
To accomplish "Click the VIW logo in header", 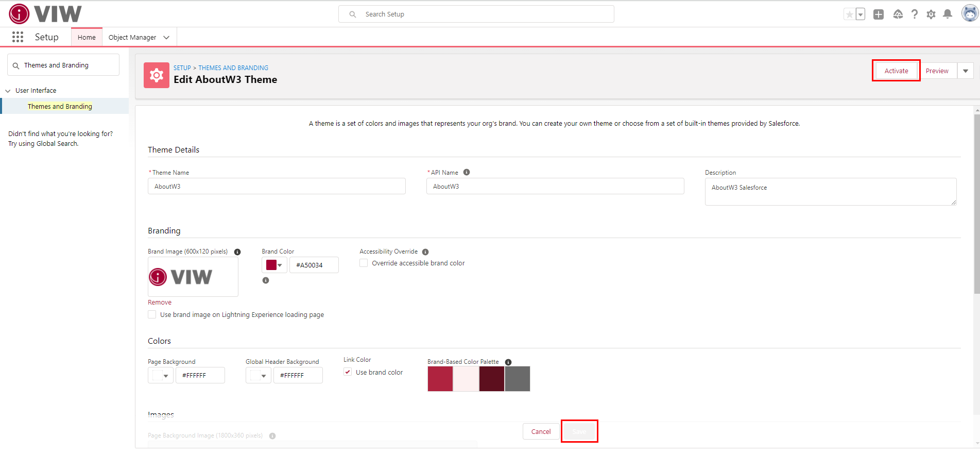I will coord(45,14).
